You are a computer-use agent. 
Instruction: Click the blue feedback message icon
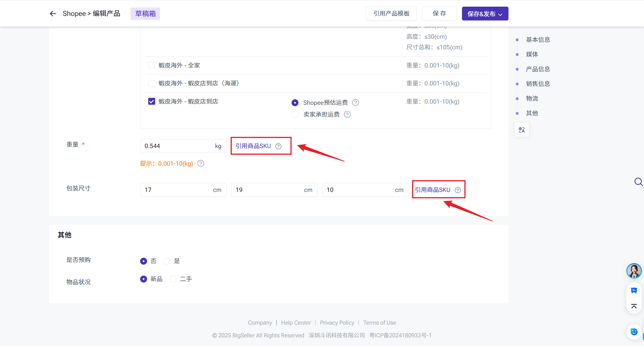[x=634, y=291]
